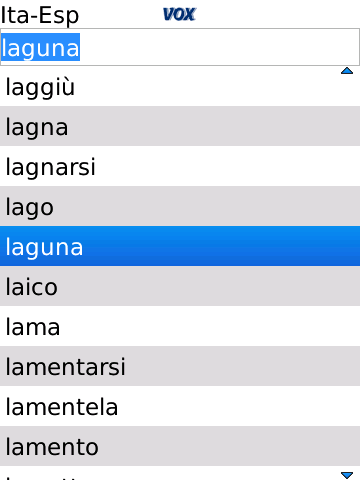Tap the Ita-Esp dictionary label
Screen dimensions: 360x480
pos(40,15)
